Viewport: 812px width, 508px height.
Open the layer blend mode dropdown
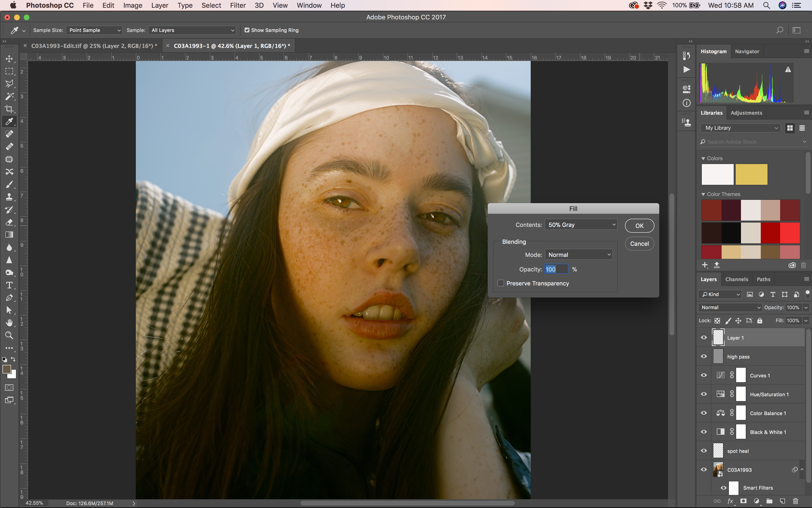pos(730,307)
